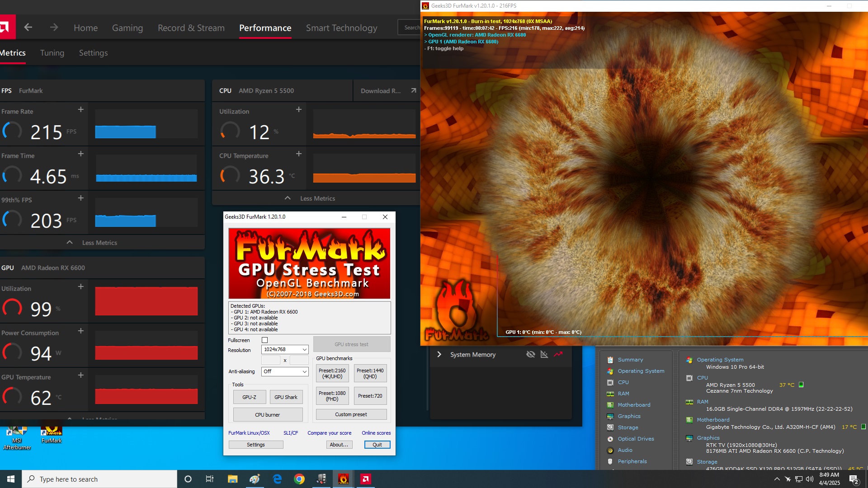Open RAM section in Speccy sidebar

click(623, 394)
